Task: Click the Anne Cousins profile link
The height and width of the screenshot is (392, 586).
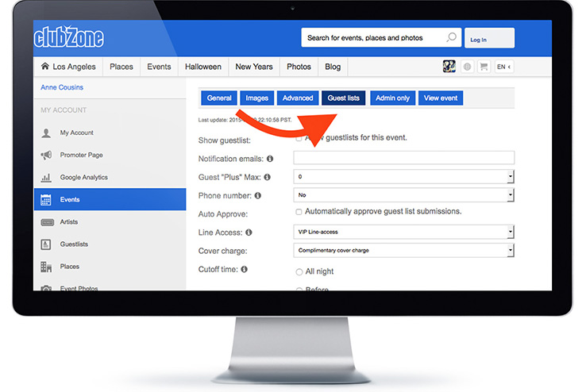Action: point(62,87)
